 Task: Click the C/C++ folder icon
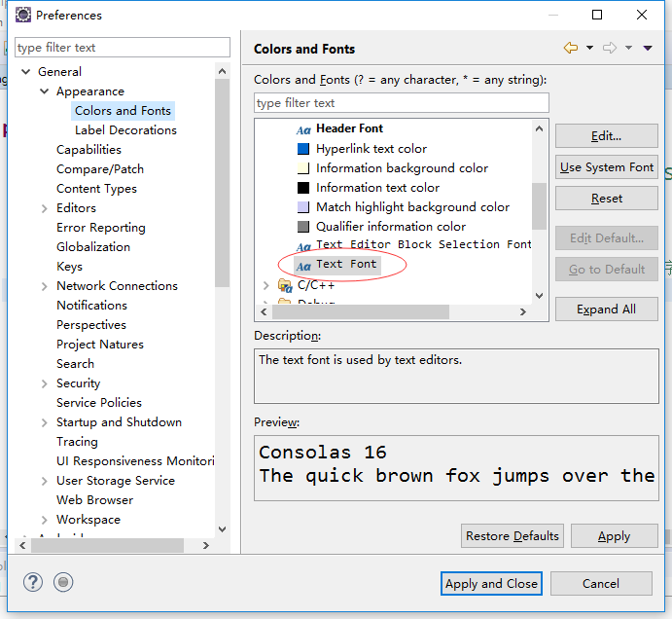pos(285,285)
